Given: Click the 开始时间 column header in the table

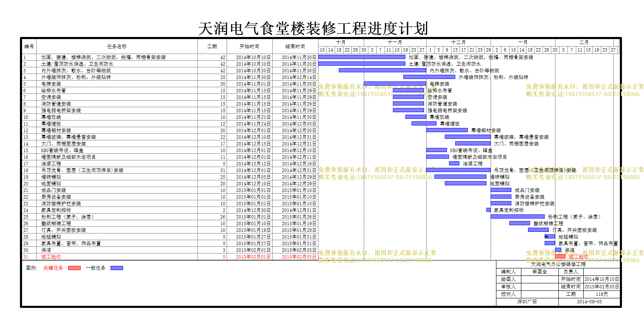Looking at the screenshot, I should [249, 47].
